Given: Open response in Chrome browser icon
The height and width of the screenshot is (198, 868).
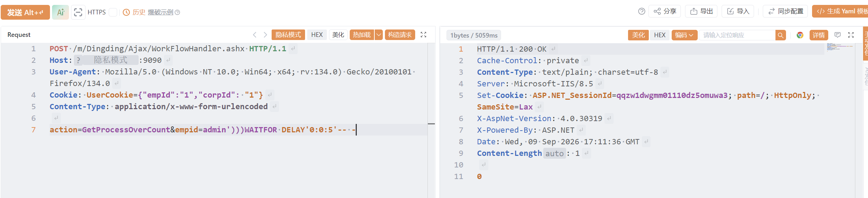Looking at the screenshot, I should tap(800, 35).
